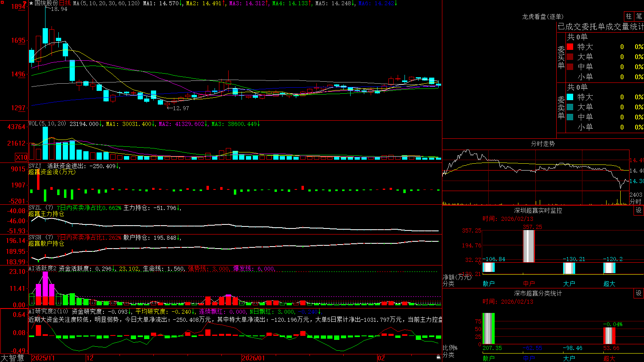Click the 超赢资金流(万元) label
Screen dimensions: 644x362
tap(52, 172)
